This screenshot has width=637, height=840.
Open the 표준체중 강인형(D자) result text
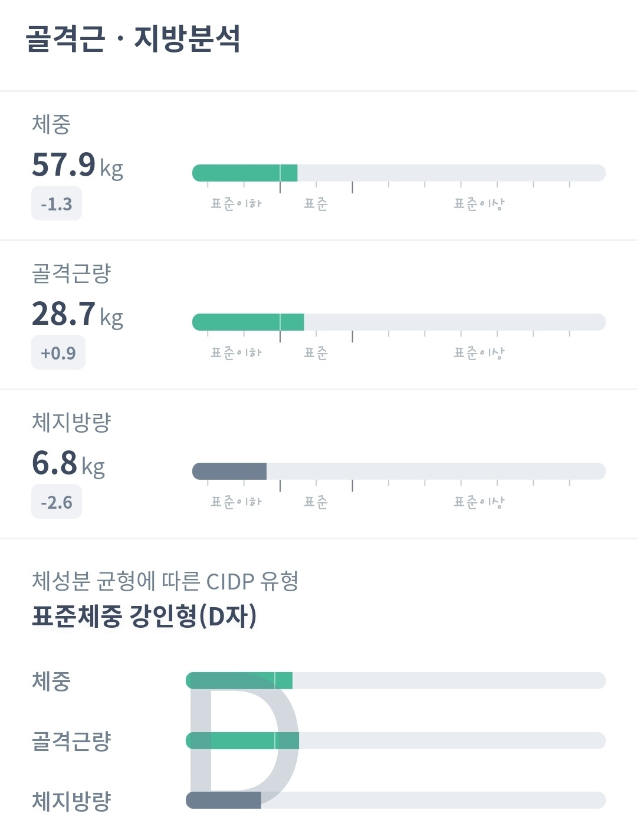coord(144,617)
